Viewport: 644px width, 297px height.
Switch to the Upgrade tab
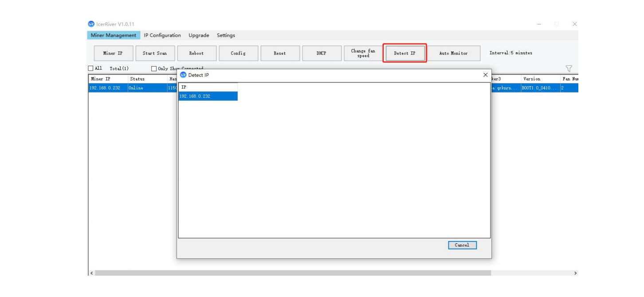[199, 36]
